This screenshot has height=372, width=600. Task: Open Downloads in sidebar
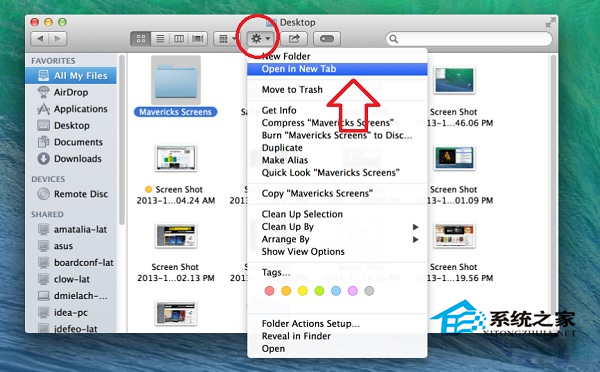pyautogui.click(x=71, y=158)
